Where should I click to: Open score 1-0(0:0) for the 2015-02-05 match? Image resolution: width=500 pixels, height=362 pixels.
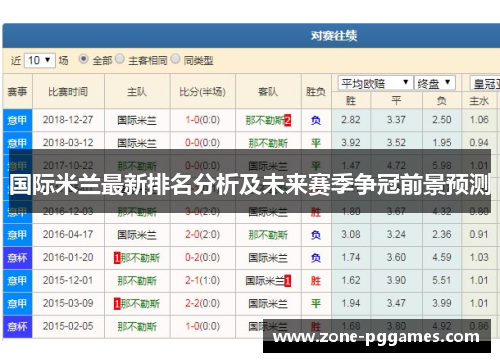click(x=203, y=327)
